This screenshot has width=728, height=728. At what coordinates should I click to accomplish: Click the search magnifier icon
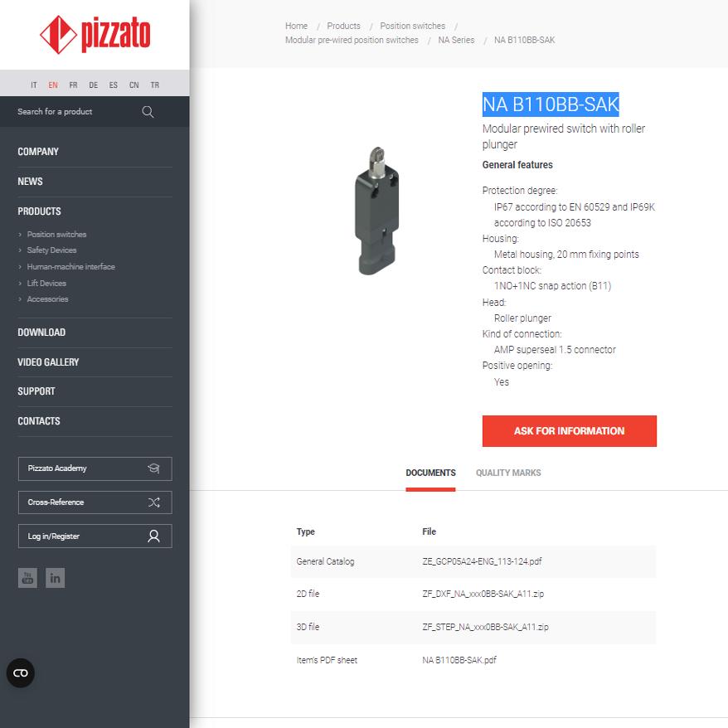(x=148, y=112)
